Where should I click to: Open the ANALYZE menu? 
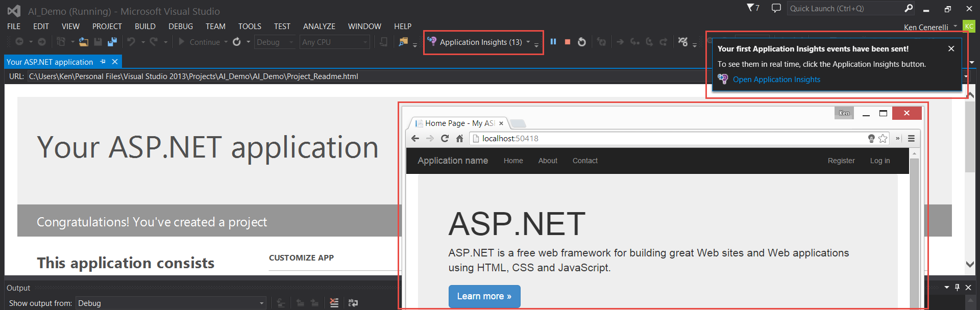[319, 27]
